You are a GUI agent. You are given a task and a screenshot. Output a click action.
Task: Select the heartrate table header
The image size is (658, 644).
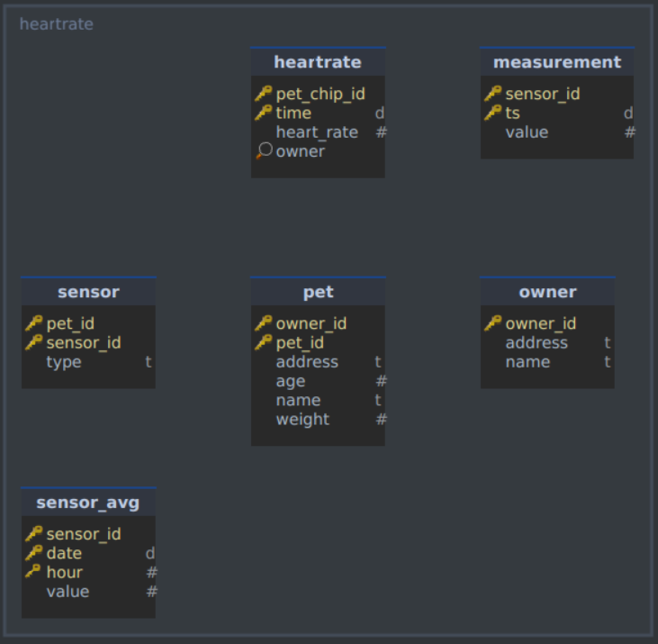[x=318, y=62]
